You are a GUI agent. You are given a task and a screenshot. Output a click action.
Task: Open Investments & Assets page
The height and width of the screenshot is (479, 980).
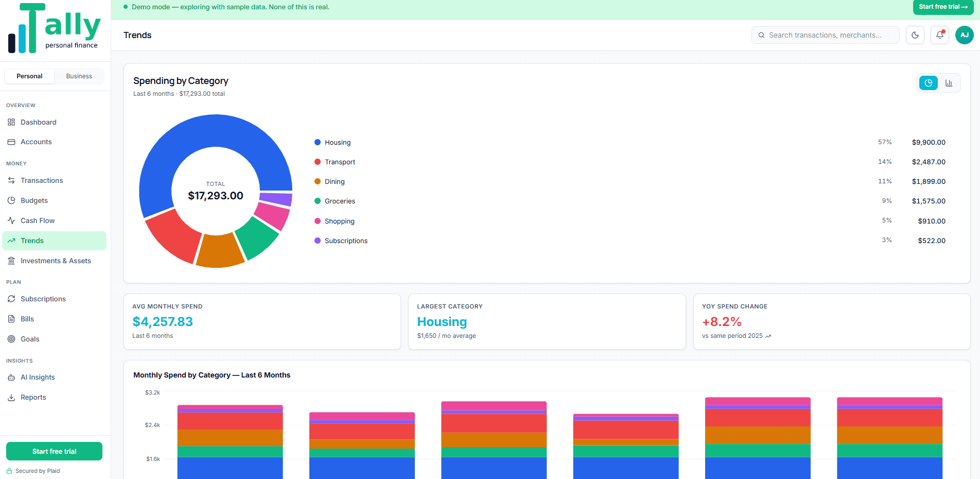click(x=55, y=261)
